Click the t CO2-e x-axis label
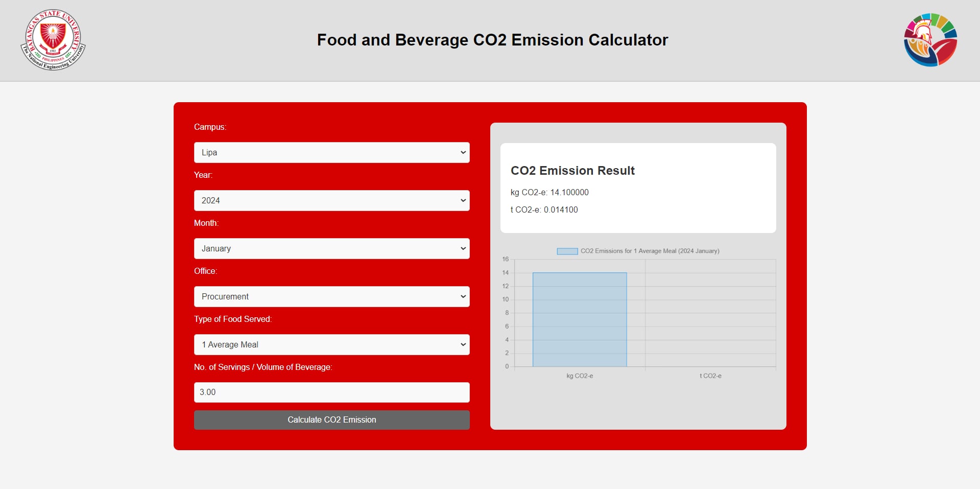 pos(710,376)
